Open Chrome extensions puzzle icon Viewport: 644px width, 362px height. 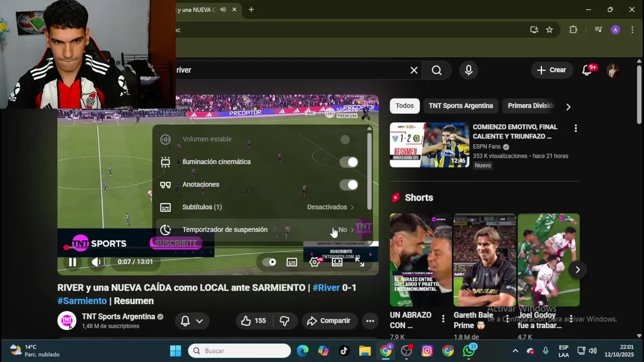pos(573,30)
